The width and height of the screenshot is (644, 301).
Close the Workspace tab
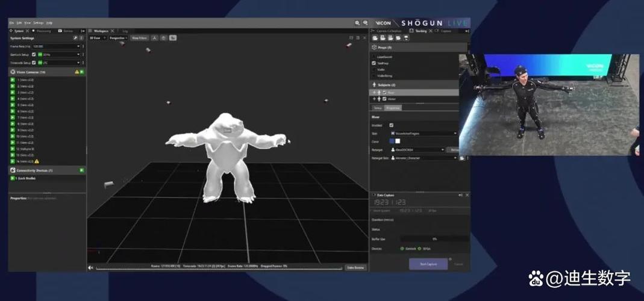click(x=112, y=31)
